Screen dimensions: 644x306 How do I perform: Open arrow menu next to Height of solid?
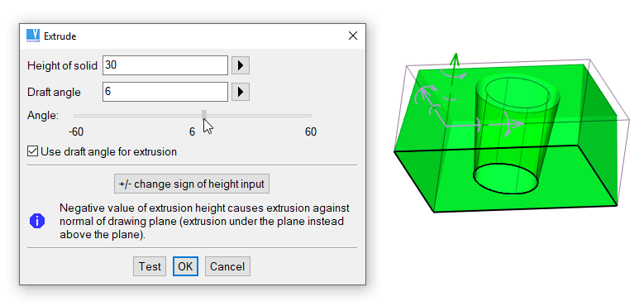click(241, 65)
